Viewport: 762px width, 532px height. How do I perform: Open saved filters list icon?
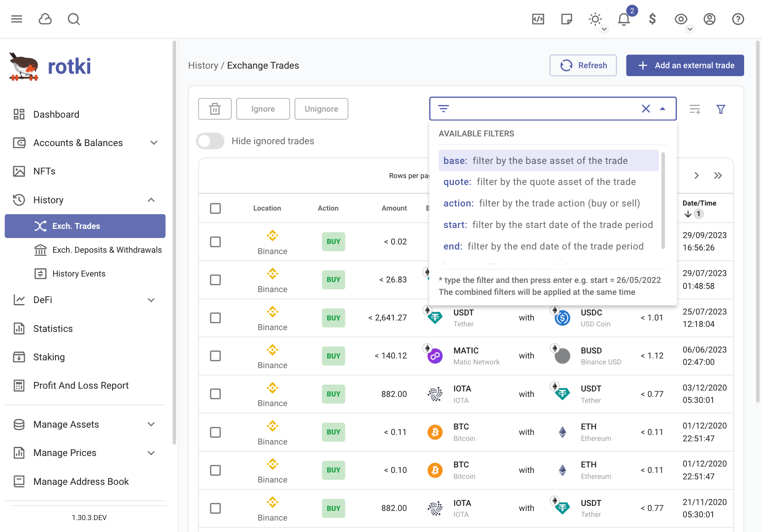(695, 109)
